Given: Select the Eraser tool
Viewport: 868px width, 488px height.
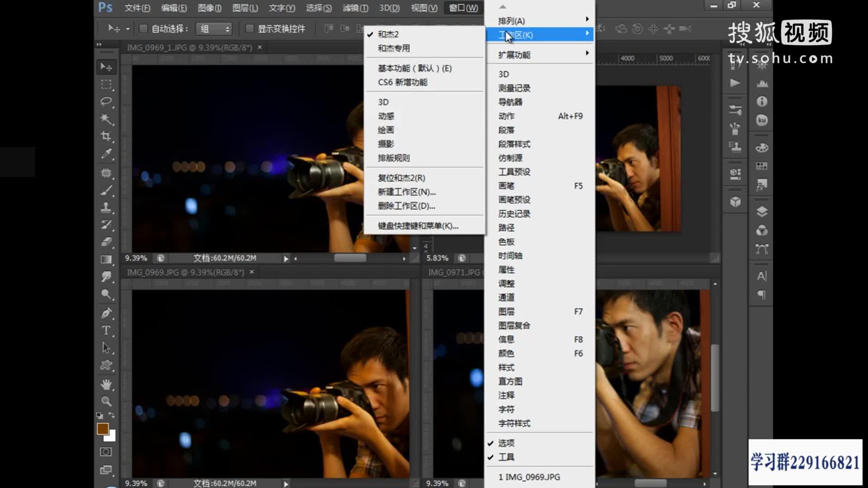Looking at the screenshot, I should pos(107,241).
